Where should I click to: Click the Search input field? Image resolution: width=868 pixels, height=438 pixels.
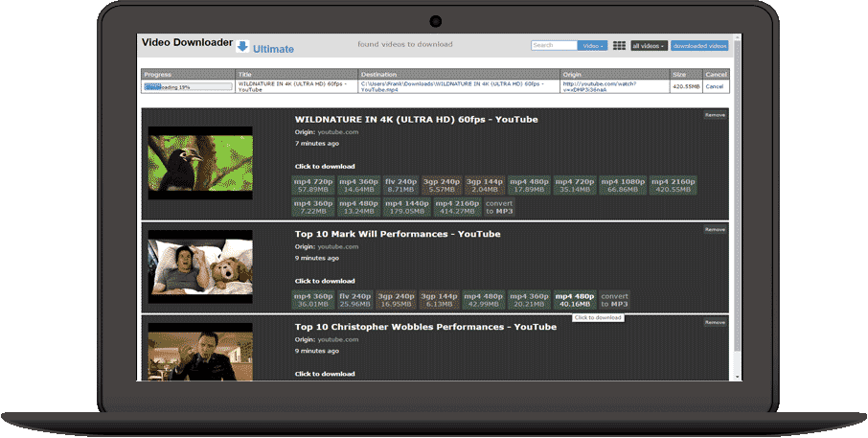tap(555, 46)
